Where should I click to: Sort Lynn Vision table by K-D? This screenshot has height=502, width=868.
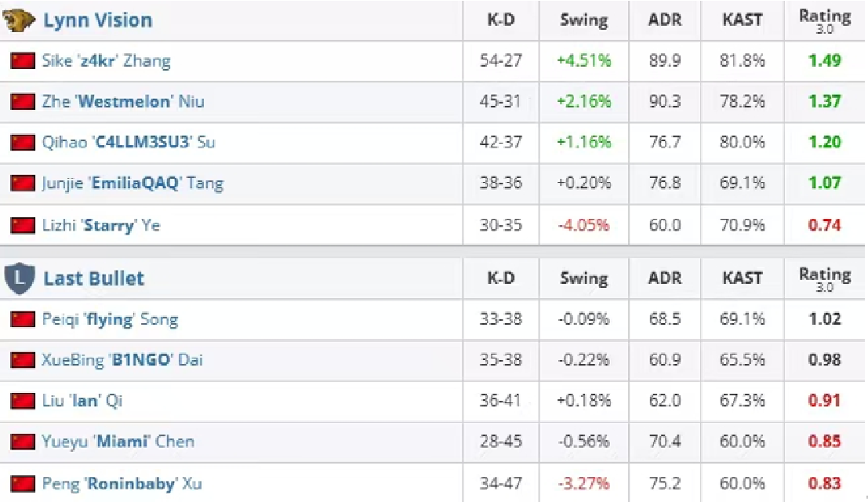tap(500, 20)
